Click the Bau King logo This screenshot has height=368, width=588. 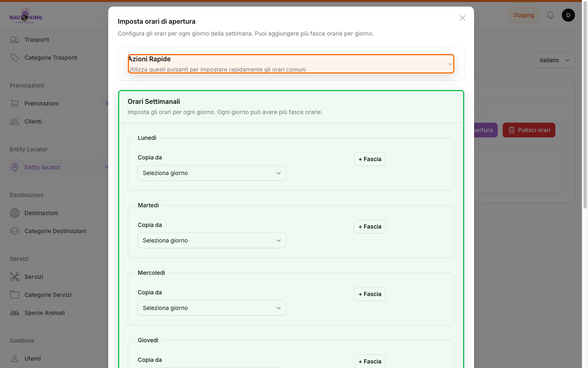26,15
